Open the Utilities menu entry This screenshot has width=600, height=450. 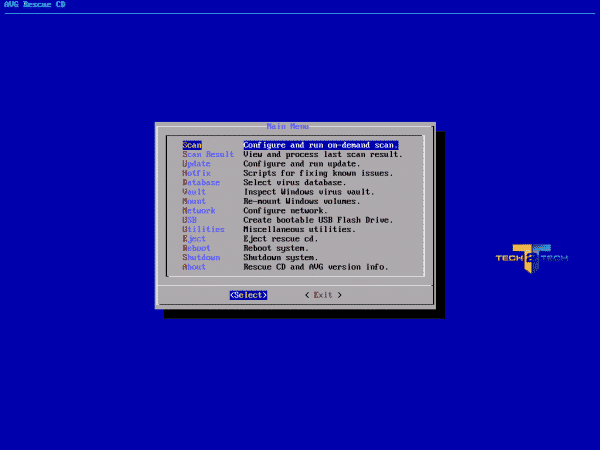coord(203,229)
